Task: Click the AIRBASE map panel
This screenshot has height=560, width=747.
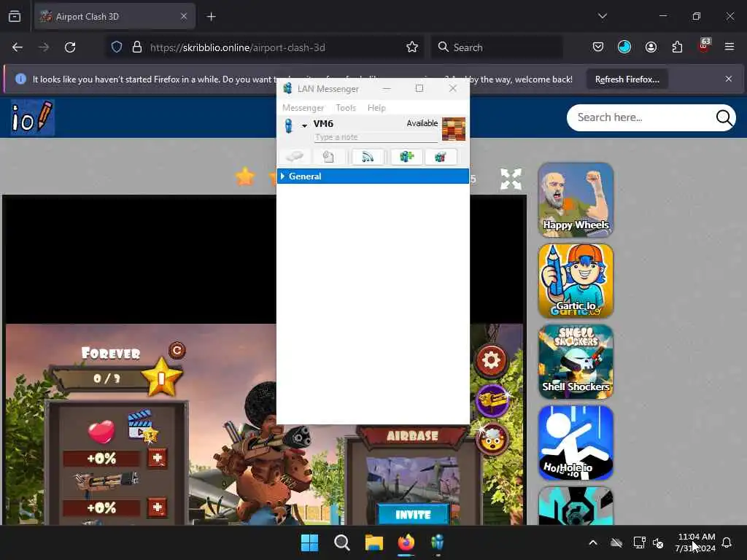Action: [413, 476]
